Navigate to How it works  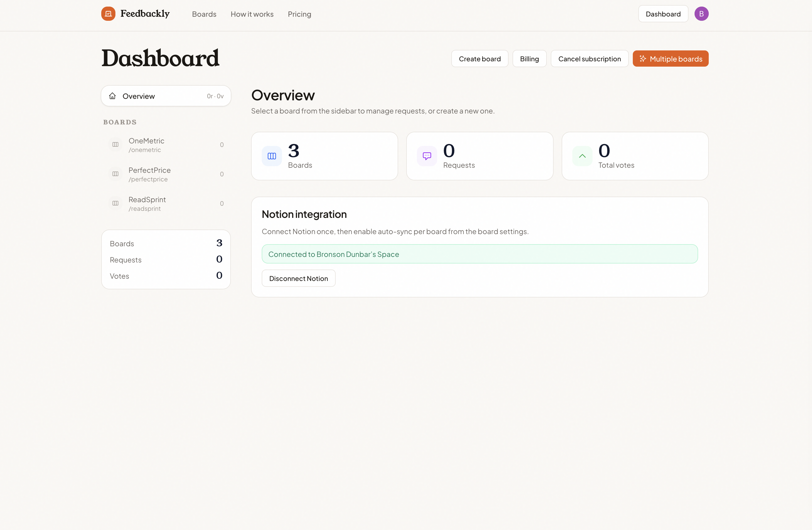(252, 14)
